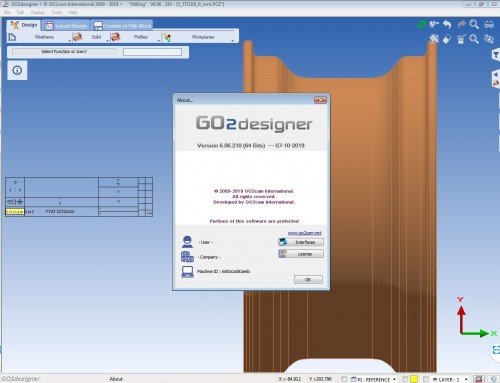Click the crossed-out eye hide icon

click(x=489, y=39)
